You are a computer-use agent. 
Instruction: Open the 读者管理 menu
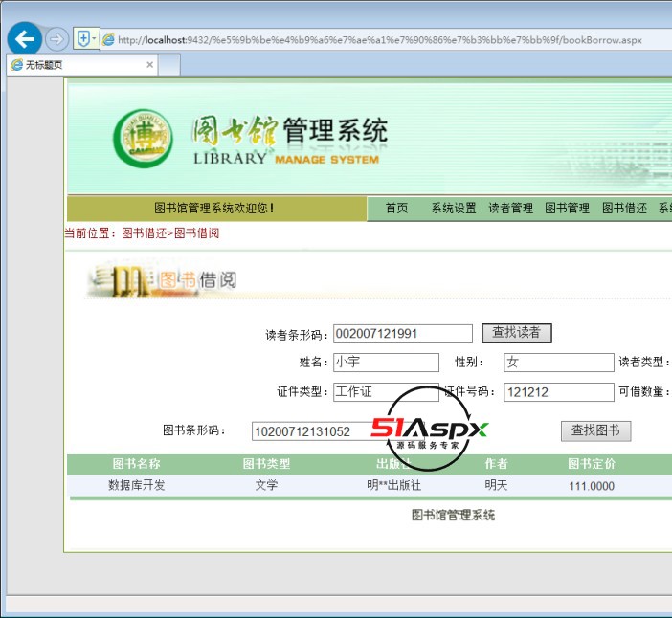[x=511, y=209]
